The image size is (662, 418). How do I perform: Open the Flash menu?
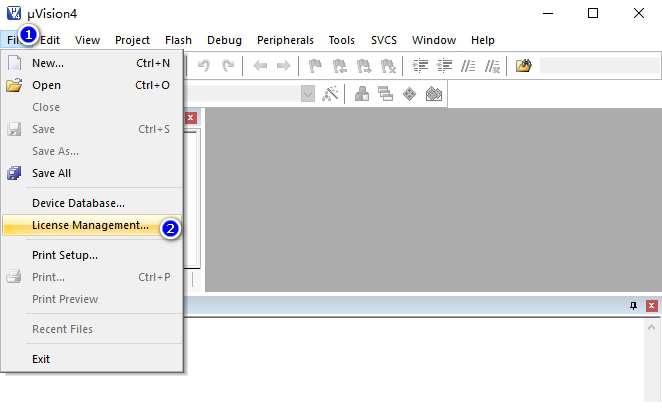click(178, 40)
